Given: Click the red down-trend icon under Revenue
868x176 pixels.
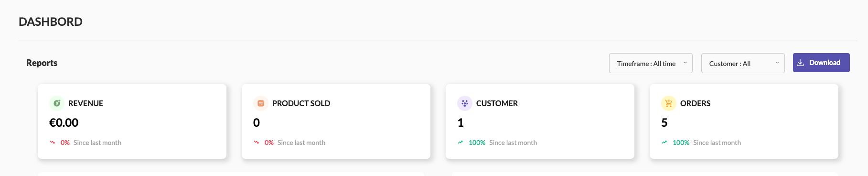Looking at the screenshot, I should [x=53, y=142].
